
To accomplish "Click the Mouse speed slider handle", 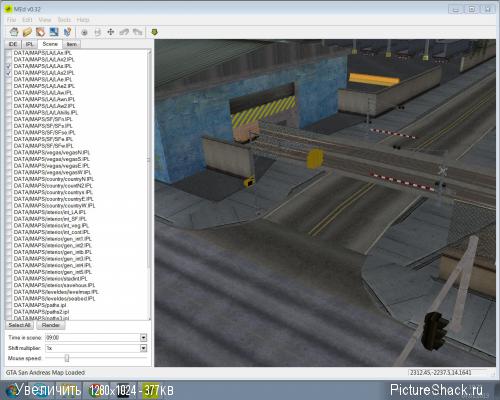I will pyautogui.click(x=67, y=358).
